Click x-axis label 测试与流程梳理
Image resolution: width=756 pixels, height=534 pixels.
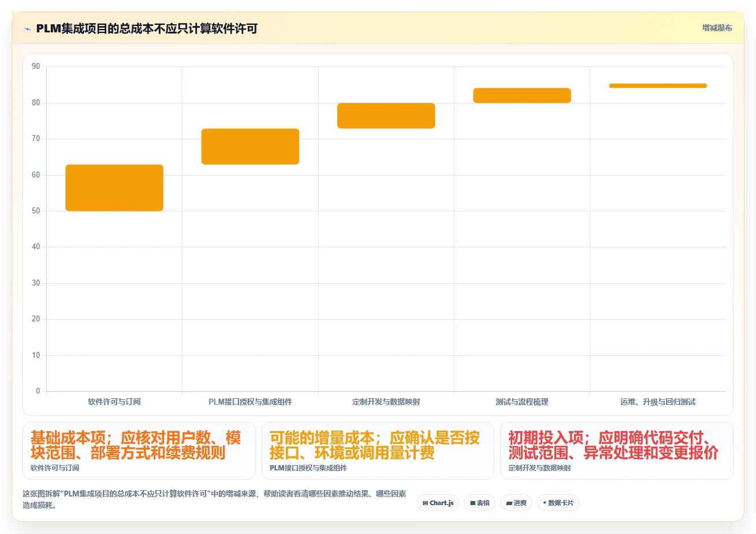(522, 402)
